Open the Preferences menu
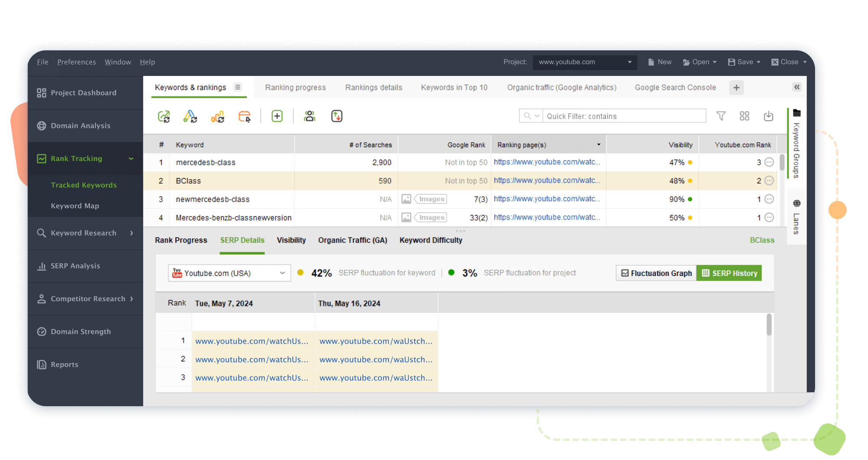Screen dimensions: 868x460 coord(76,62)
